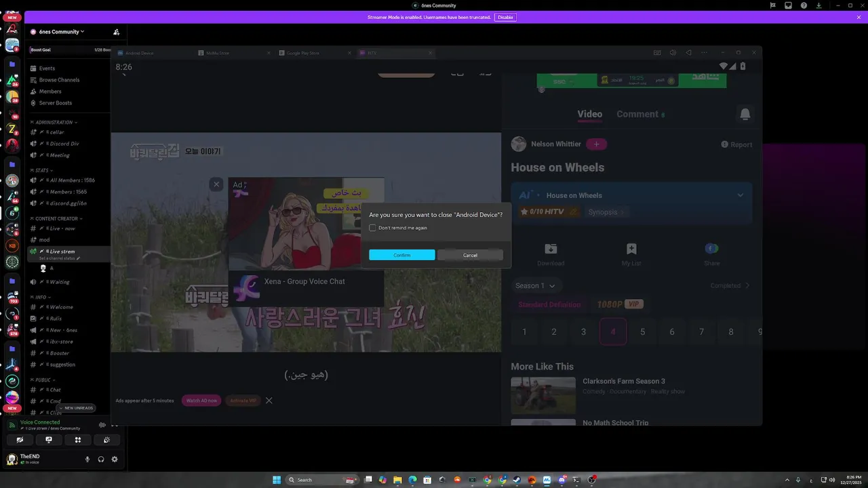Viewport: 868px width, 488px height.
Task: Click the Watch AD now button
Action: coord(202,401)
